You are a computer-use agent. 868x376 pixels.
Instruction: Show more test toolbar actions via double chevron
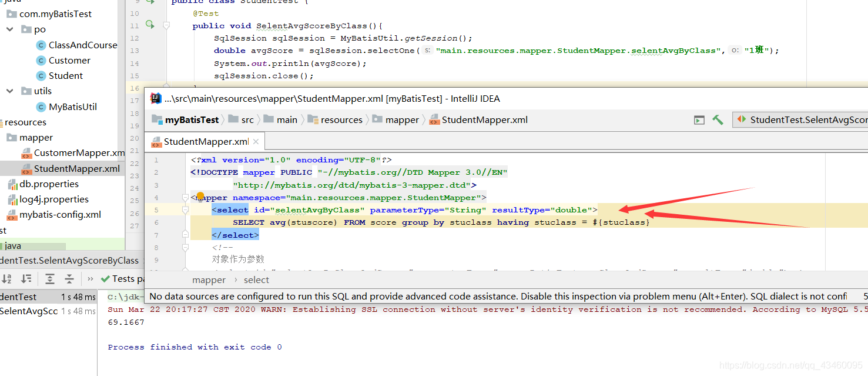pos(90,278)
